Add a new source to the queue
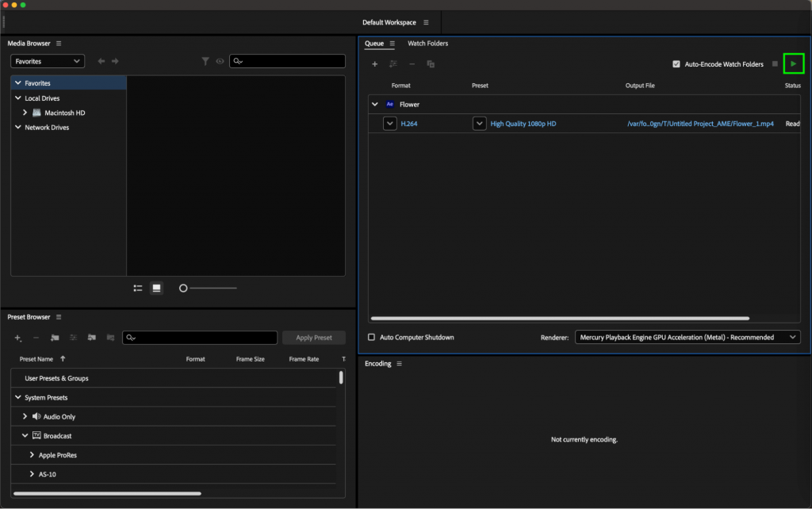The height and width of the screenshot is (509, 812). [x=374, y=63]
